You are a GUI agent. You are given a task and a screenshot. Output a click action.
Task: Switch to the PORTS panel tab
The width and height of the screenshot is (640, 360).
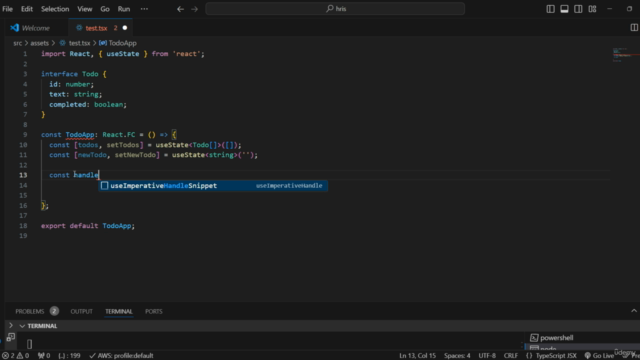pyautogui.click(x=153, y=311)
